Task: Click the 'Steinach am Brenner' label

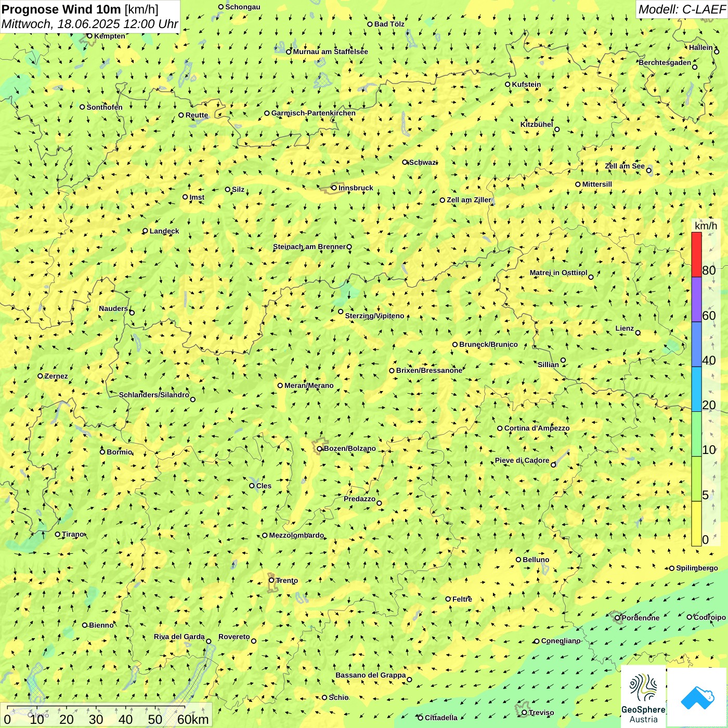Action: pyautogui.click(x=309, y=246)
